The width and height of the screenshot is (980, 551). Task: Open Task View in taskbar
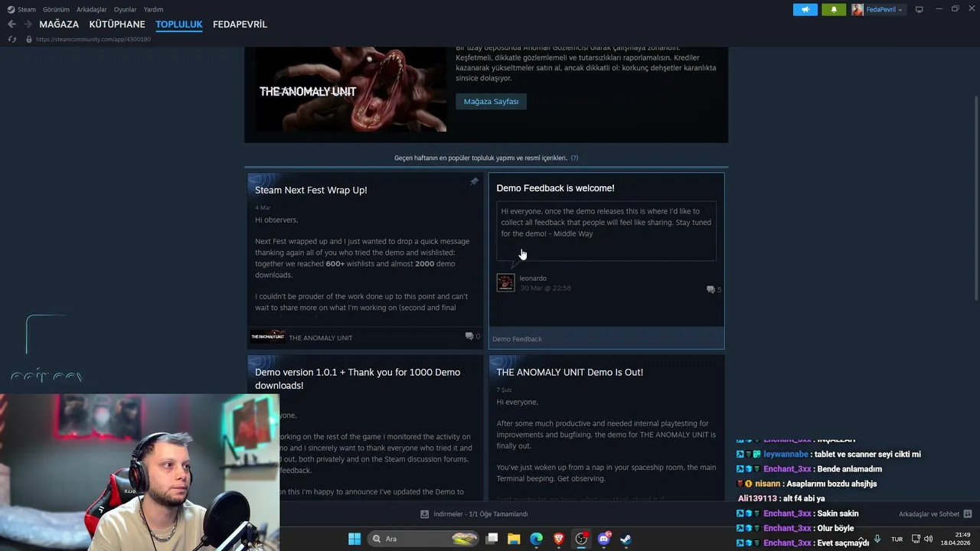pos(492,539)
